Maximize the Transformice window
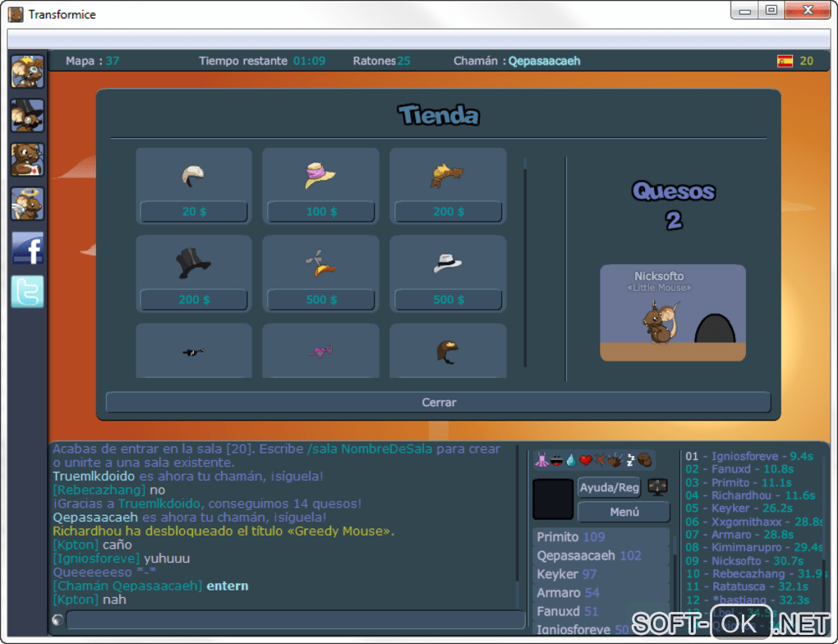This screenshot has height=644, width=838. click(771, 10)
